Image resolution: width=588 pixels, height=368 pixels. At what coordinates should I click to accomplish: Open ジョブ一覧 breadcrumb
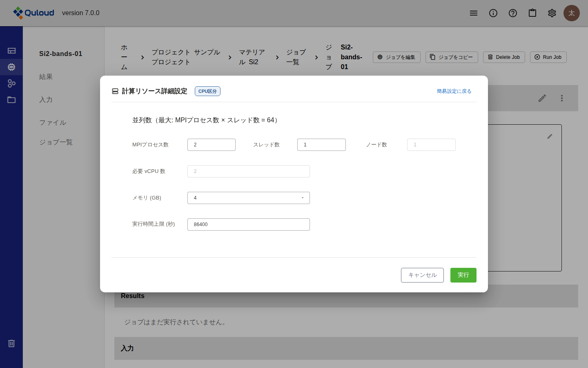296,57
